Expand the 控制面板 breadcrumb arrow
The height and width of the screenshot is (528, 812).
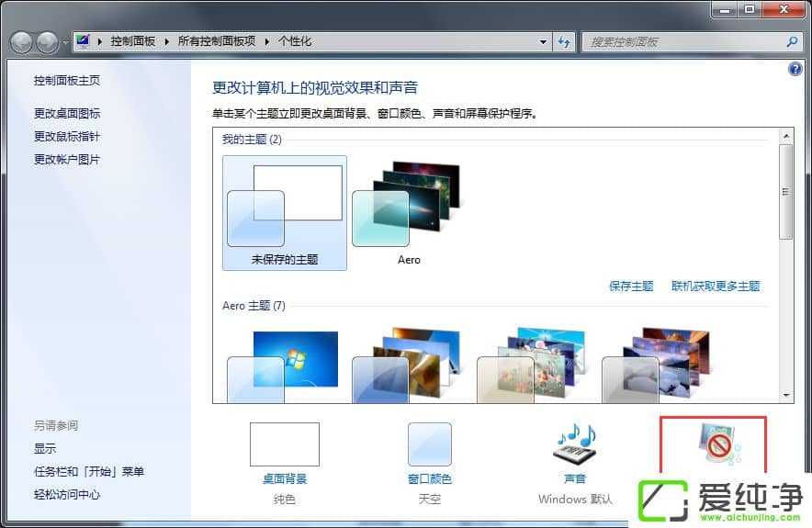tap(167, 42)
